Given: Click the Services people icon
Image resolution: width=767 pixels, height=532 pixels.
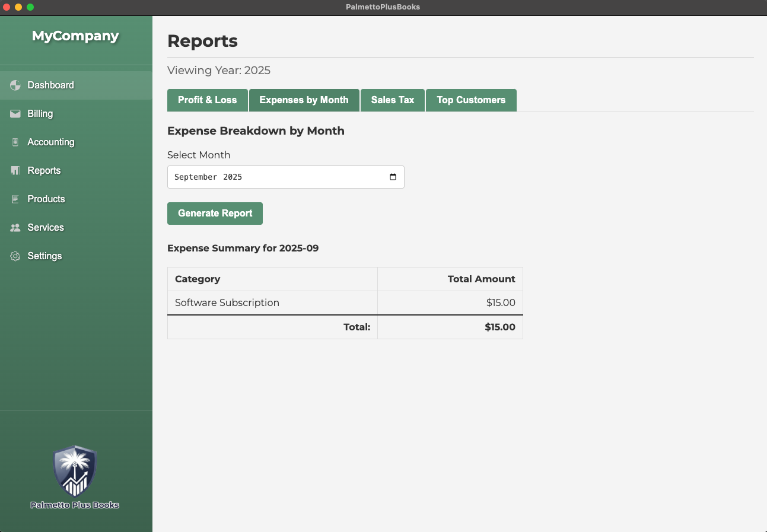Looking at the screenshot, I should [x=15, y=228].
